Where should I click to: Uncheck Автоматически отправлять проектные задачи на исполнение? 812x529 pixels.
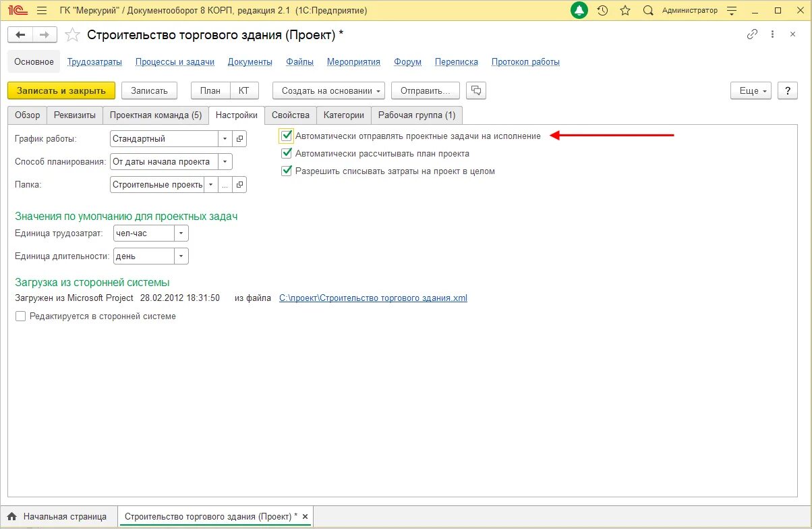tap(287, 136)
